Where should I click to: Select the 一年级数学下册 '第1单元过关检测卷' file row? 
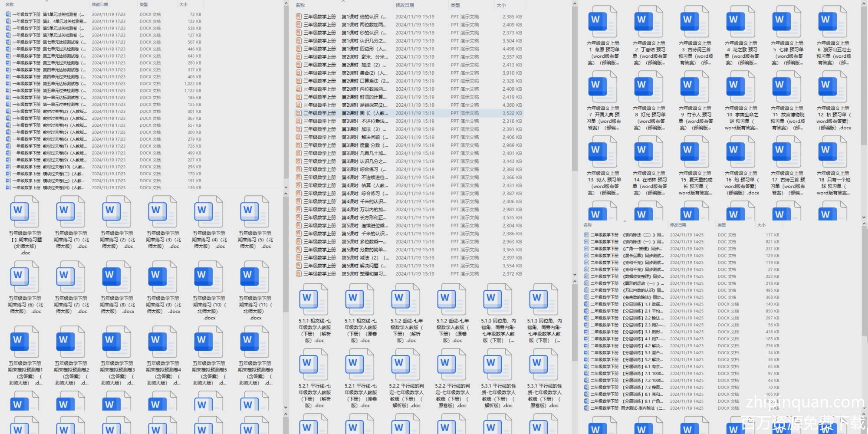48,14
